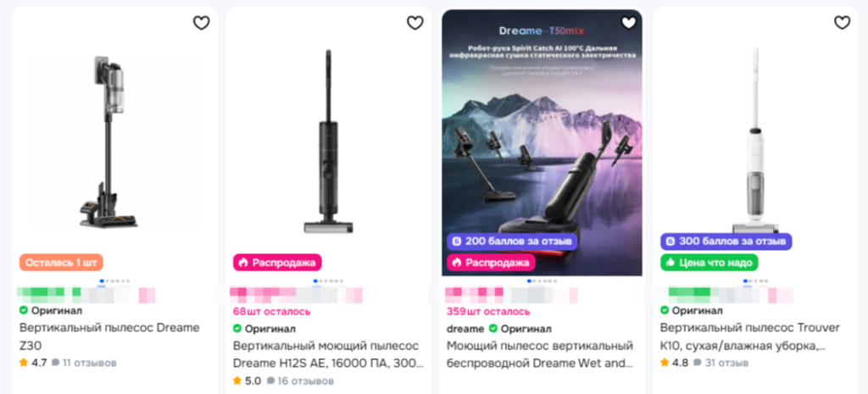Screen dimensions: 868x394
Task: Click the 'Осталась 1 шт' badge
Action: click(61, 263)
